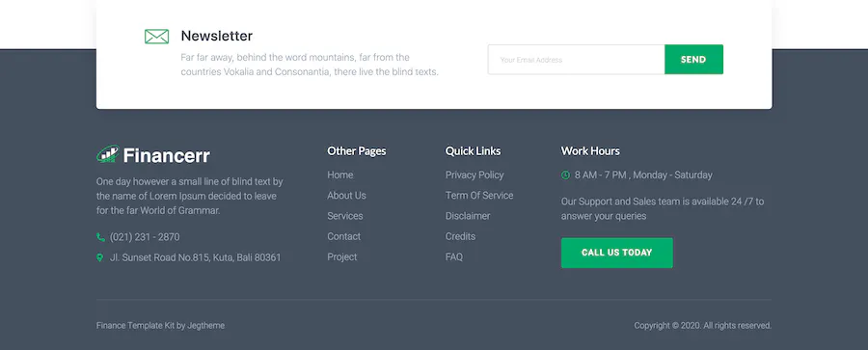
Task: Click the Lorem Ipsum description paragraph
Action: click(189, 196)
